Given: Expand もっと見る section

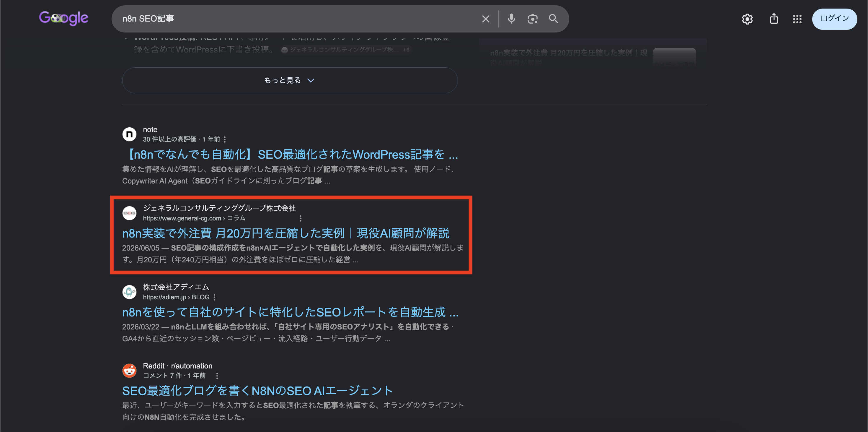Looking at the screenshot, I should [290, 80].
